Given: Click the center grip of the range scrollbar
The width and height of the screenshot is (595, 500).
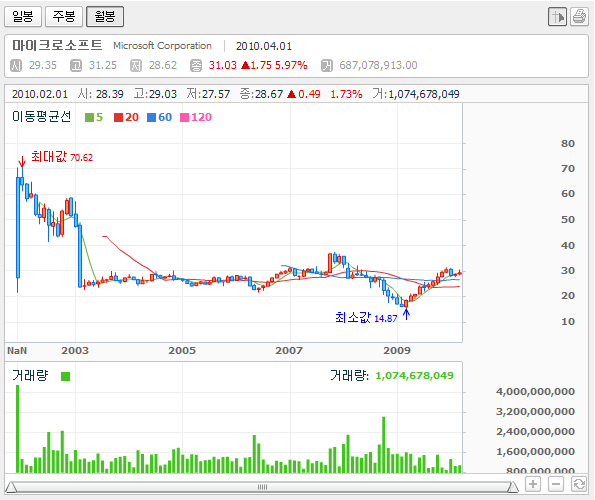Looking at the screenshot, I should pos(262,487).
